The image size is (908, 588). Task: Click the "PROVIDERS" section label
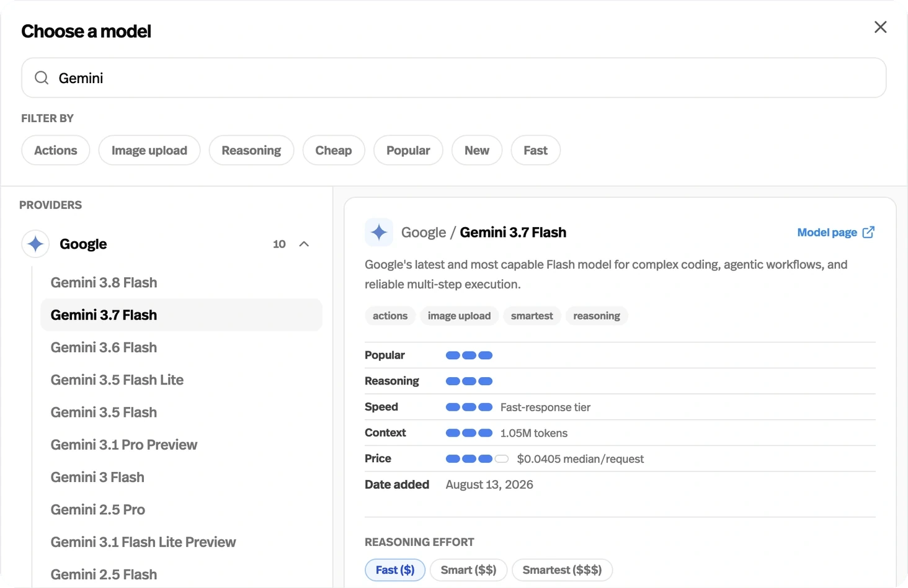(x=50, y=205)
